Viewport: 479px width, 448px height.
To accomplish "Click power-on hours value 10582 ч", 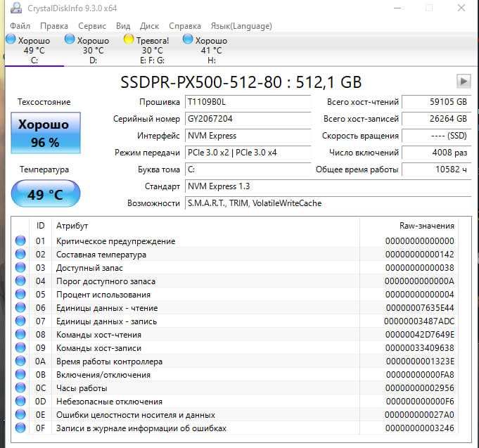I will point(437,169).
